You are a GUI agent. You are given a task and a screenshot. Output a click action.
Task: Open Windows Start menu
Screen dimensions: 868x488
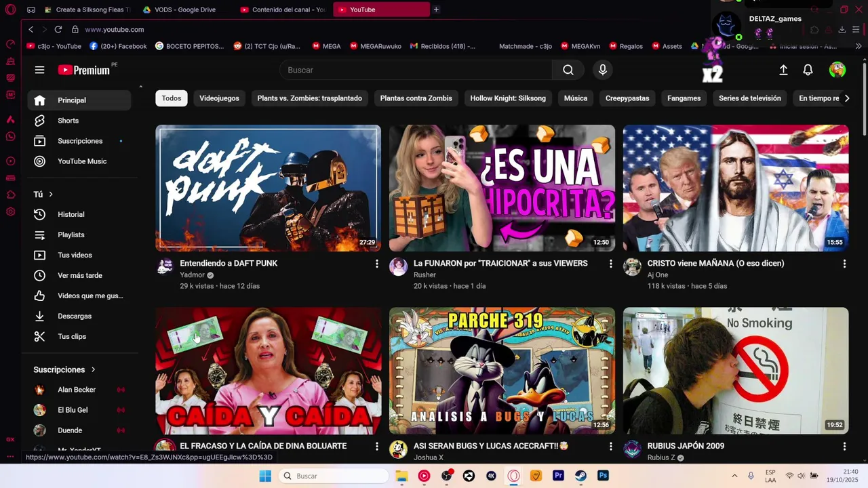pyautogui.click(x=265, y=476)
